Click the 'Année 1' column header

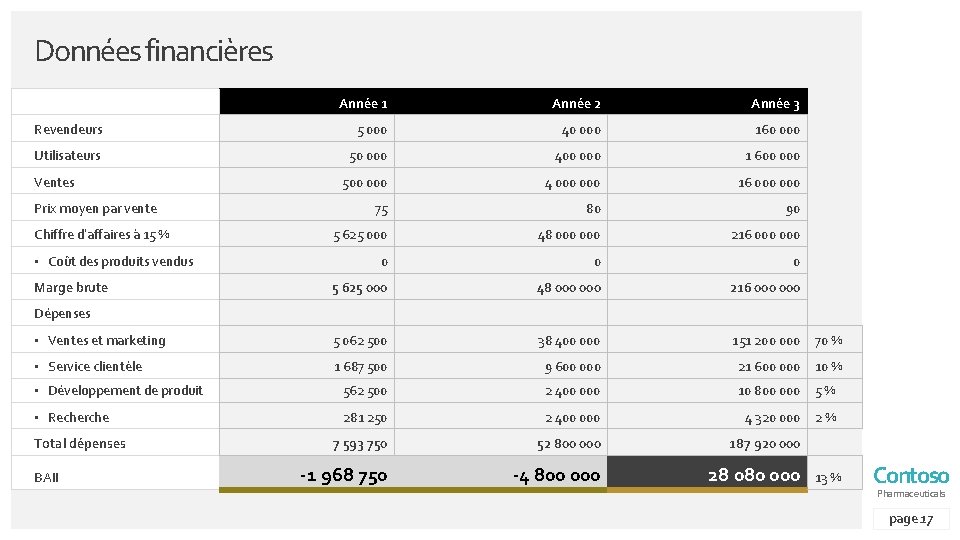click(363, 103)
